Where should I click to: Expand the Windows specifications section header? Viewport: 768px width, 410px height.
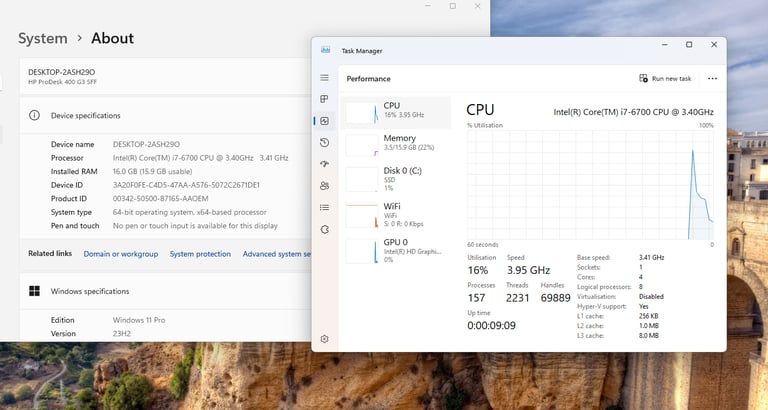(166, 291)
